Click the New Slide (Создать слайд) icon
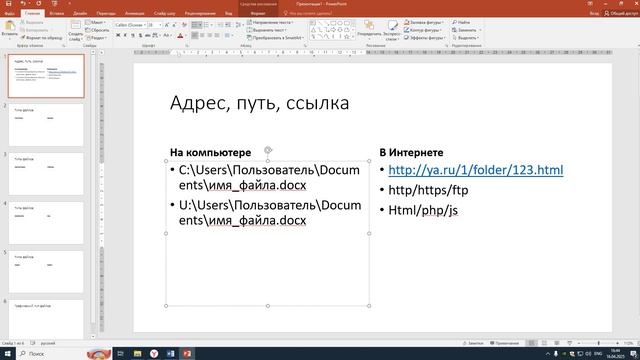 click(76, 26)
